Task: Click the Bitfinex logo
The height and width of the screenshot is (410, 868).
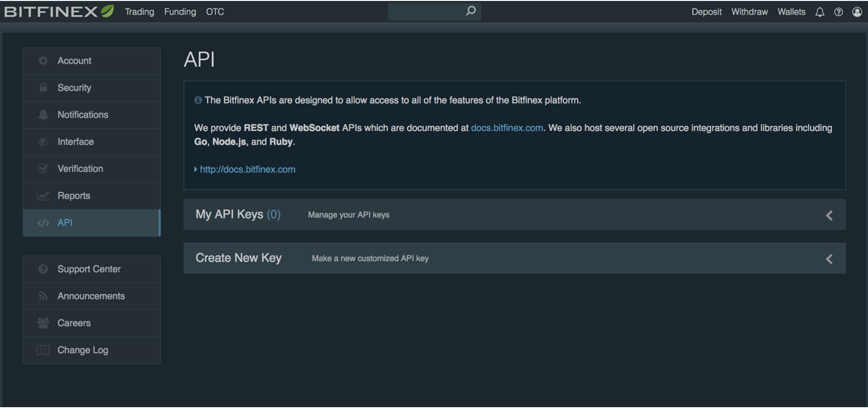Action: coord(59,11)
